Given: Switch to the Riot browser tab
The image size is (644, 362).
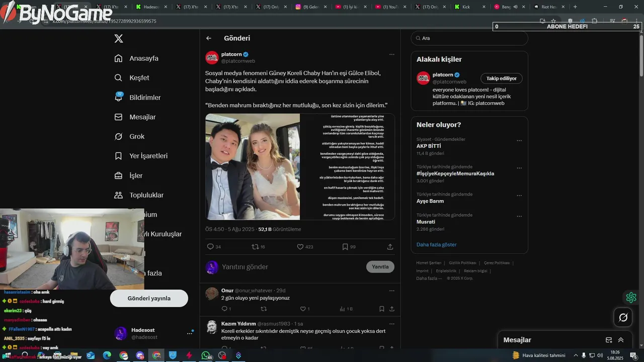Looking at the screenshot, I should (549, 7).
